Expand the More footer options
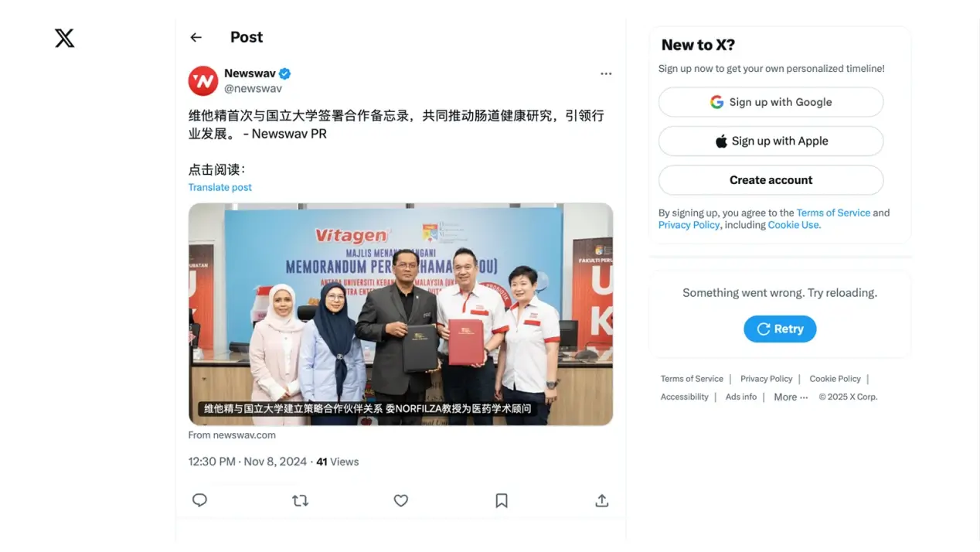 (x=791, y=397)
